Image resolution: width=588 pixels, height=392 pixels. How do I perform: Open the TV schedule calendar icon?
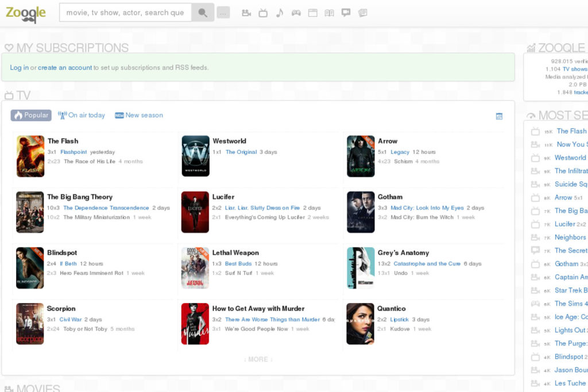(499, 117)
